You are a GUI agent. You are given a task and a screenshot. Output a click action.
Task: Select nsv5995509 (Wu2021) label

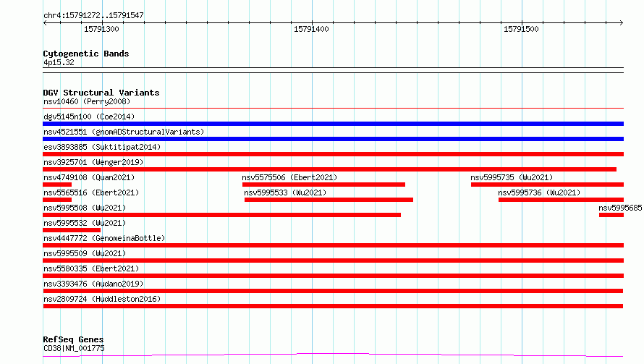click(85, 253)
